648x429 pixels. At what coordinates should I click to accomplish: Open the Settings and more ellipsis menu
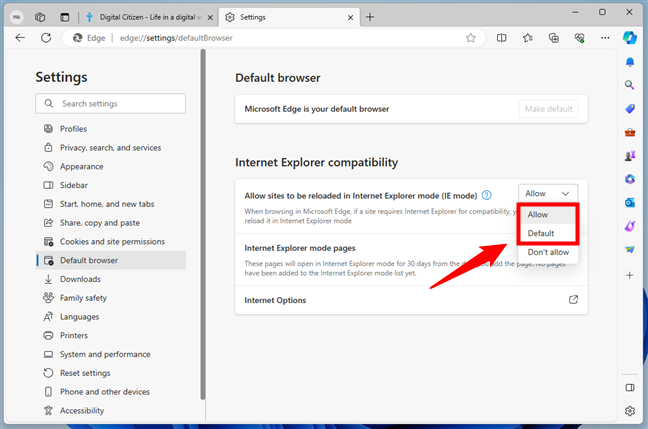click(605, 38)
